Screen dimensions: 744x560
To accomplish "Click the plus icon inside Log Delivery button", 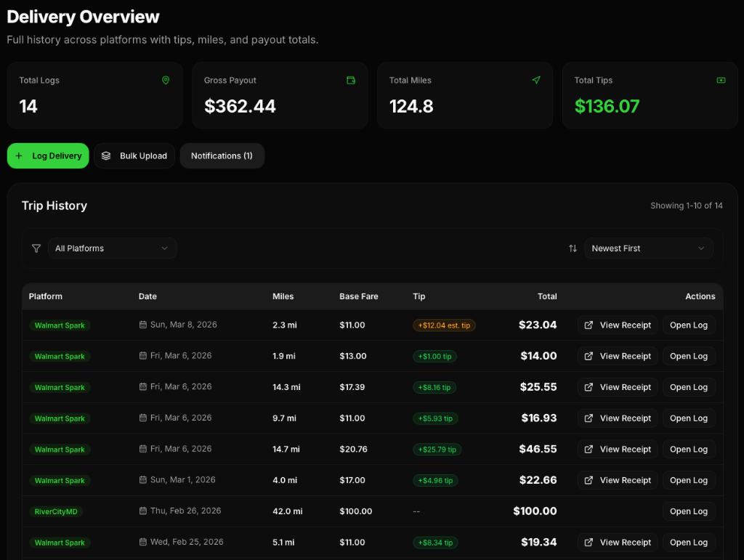I will (x=18, y=155).
